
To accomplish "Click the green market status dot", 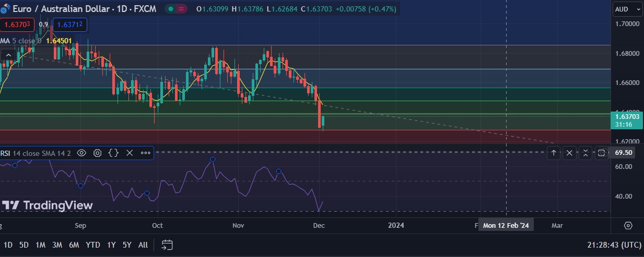I will (x=171, y=9).
